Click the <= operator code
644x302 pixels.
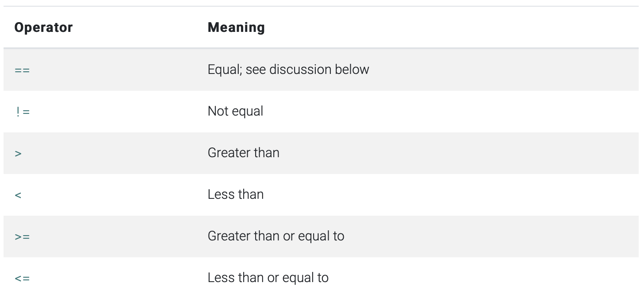(x=22, y=278)
